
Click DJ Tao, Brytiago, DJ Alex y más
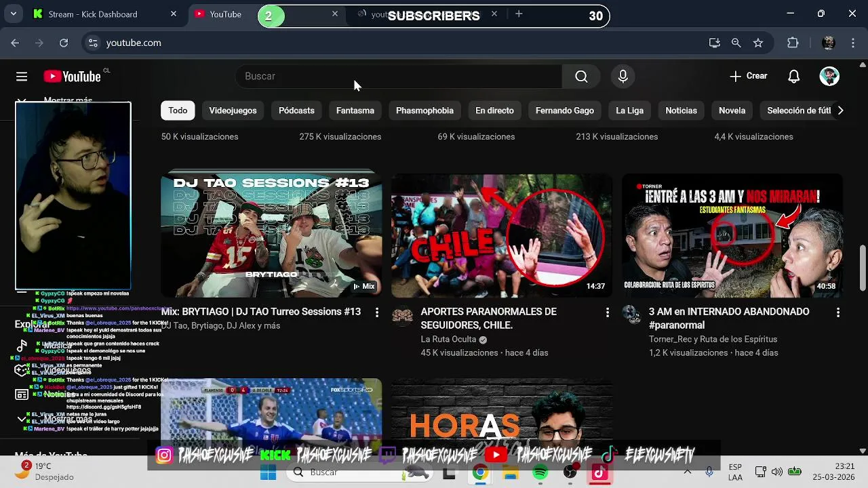[220, 326]
